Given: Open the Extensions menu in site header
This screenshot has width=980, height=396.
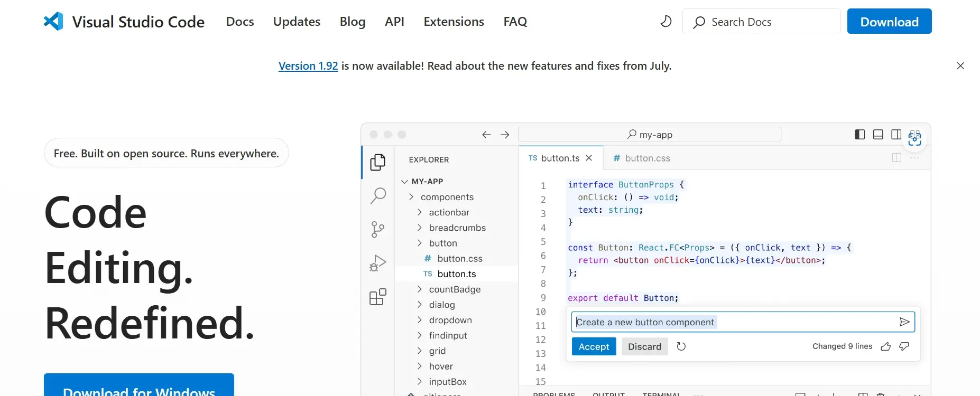Looking at the screenshot, I should 454,22.
